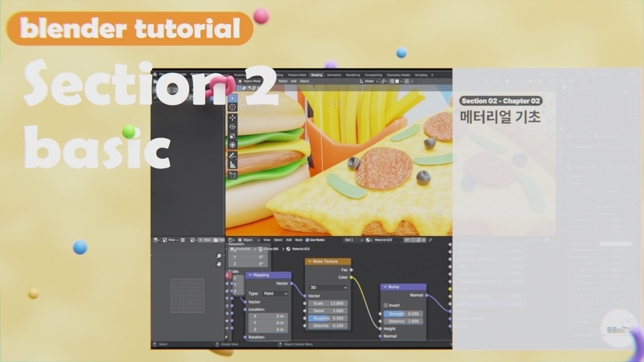This screenshot has height=362, width=644.
Task: Click Distance 1.000 field in Bump node
Action: click(x=403, y=321)
